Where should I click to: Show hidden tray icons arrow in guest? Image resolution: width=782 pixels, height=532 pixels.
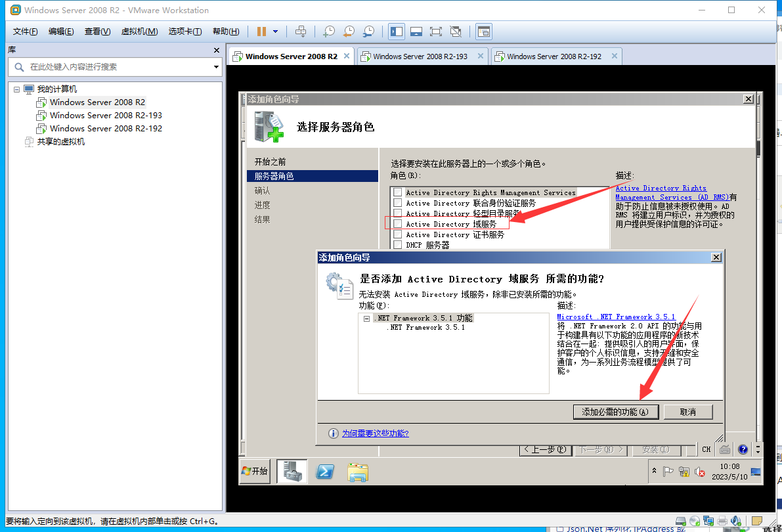click(x=655, y=471)
